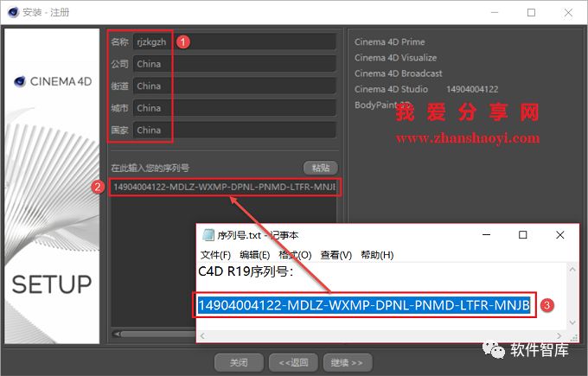Click the installer horizontal scrollbar thumb

(158, 334)
